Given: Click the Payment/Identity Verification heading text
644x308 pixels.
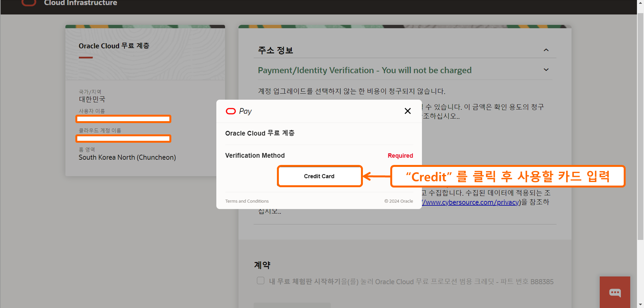Looking at the screenshot, I should pyautogui.click(x=365, y=70).
